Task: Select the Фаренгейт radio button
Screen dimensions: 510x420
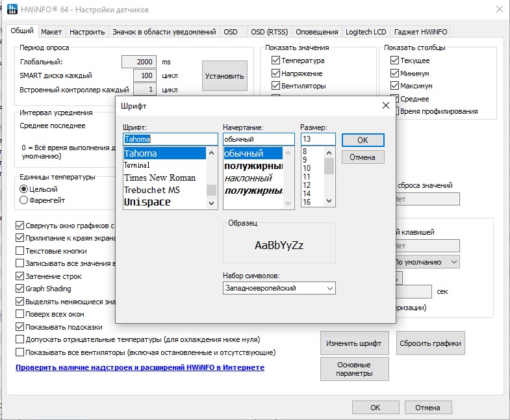Action: 24,200
